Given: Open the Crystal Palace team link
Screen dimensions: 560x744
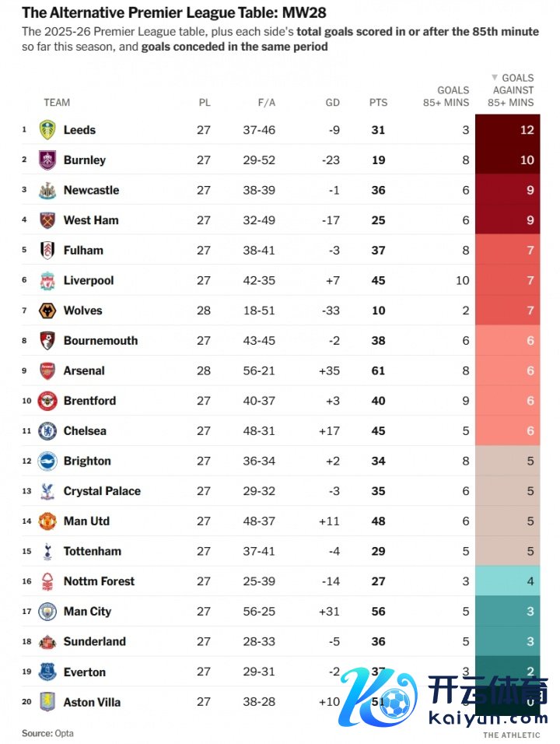Looking at the screenshot, I should [x=102, y=491].
